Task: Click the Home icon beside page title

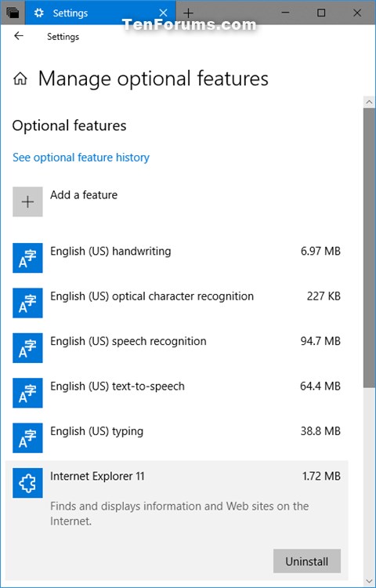Action: coord(20,79)
